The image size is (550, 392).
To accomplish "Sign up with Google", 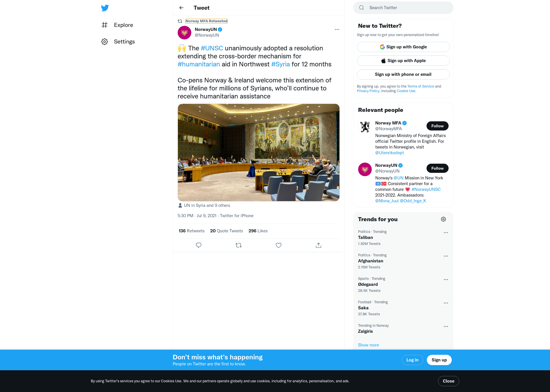I will tap(403, 47).
